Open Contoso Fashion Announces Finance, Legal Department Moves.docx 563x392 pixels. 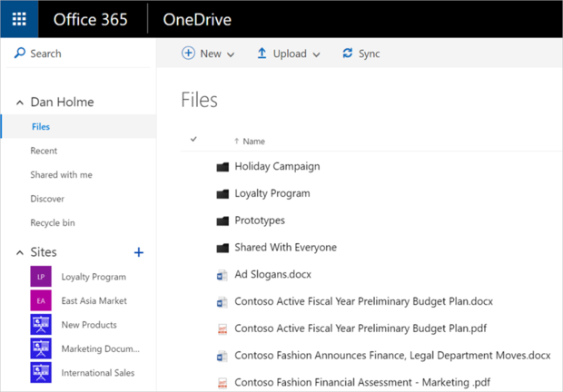click(392, 356)
